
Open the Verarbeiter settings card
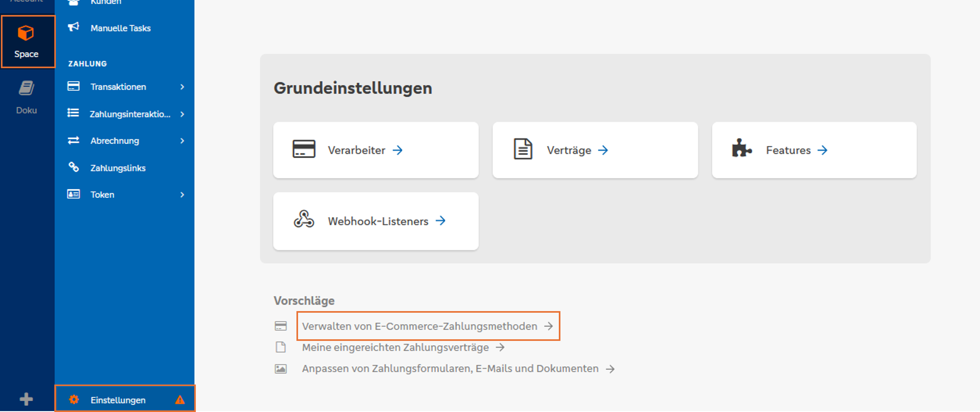coord(376,150)
